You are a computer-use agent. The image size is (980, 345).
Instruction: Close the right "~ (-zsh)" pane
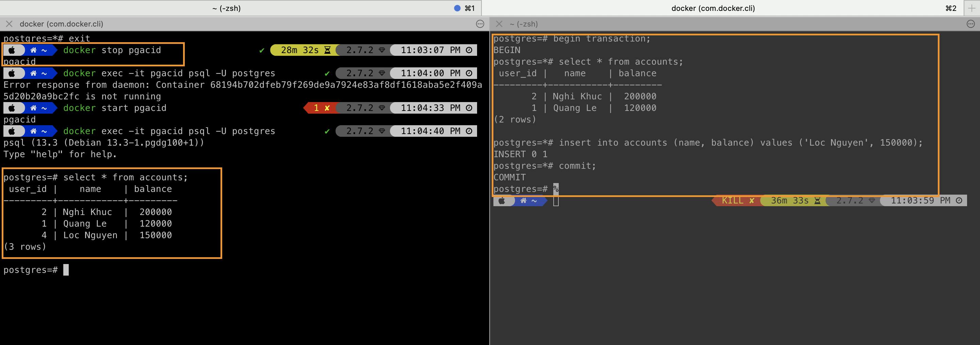pos(499,24)
